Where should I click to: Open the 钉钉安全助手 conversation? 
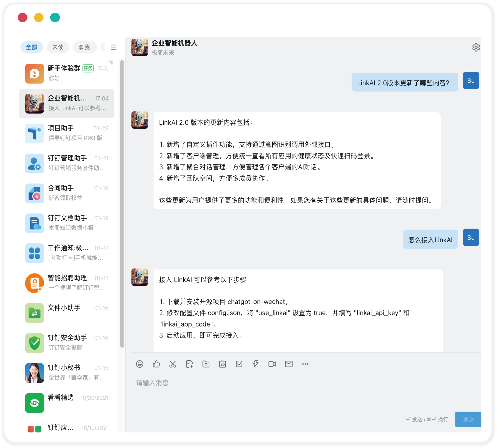(67, 343)
